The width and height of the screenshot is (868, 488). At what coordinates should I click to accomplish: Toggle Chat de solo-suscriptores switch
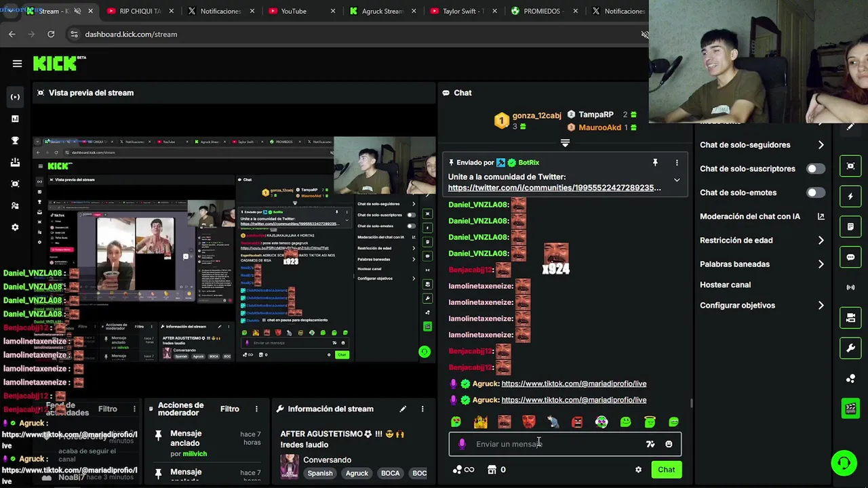816,169
